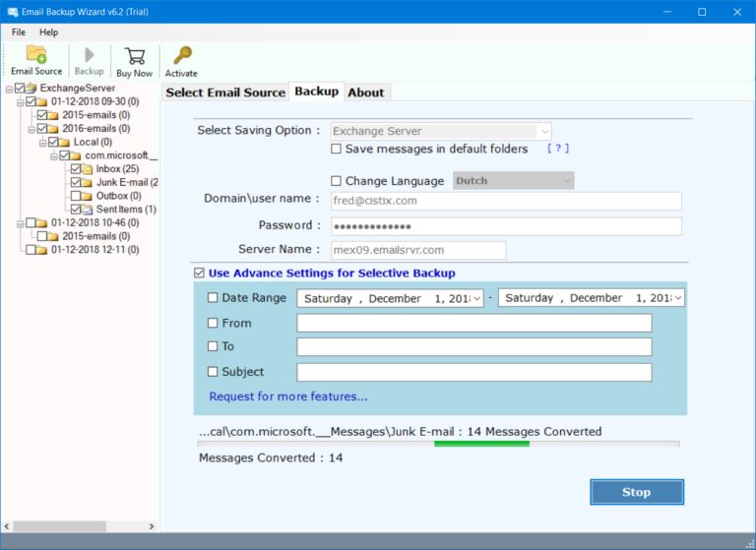The height and width of the screenshot is (550, 756).
Task: Click the com.microsoft folder icon
Action: tap(76, 155)
